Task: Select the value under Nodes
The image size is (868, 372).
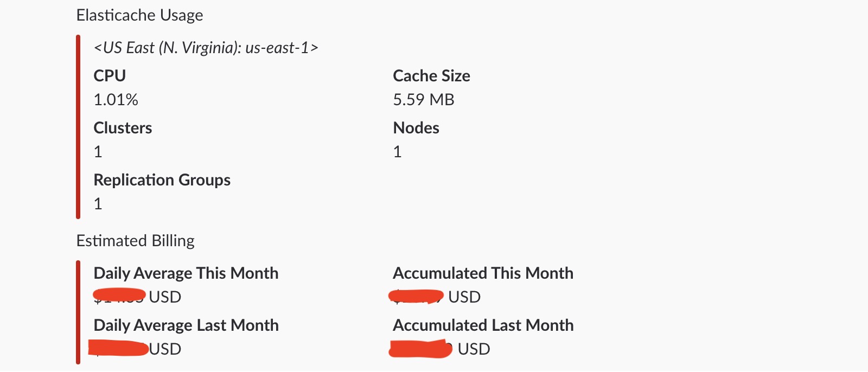Action: pyautogui.click(x=398, y=152)
